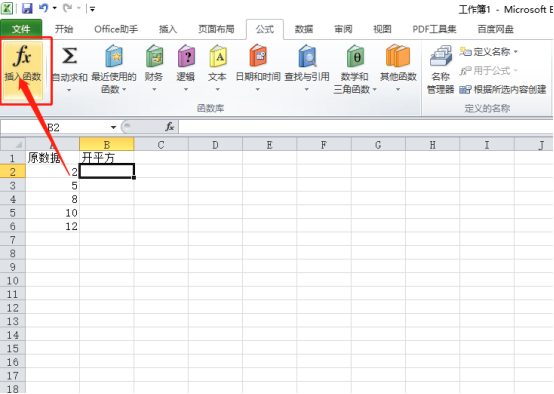This screenshot has width=554, height=394.
Task: Open the 文件 tab
Action: pyautogui.click(x=21, y=29)
